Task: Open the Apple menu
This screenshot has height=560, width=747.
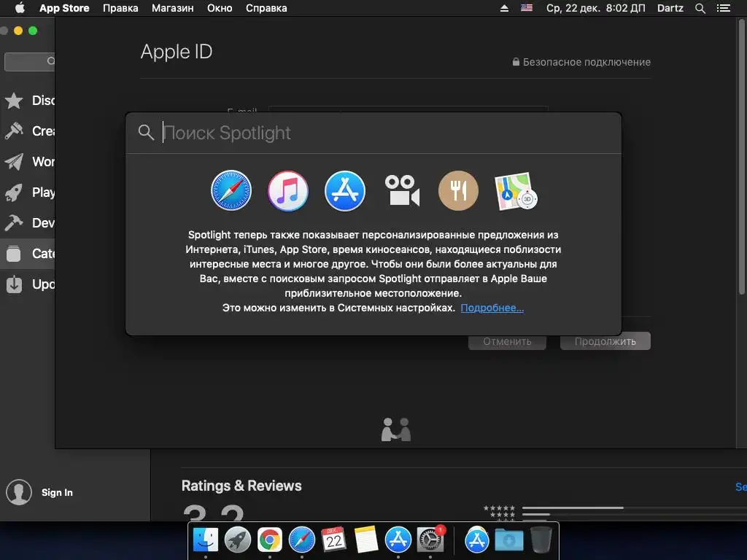Action: (20, 8)
